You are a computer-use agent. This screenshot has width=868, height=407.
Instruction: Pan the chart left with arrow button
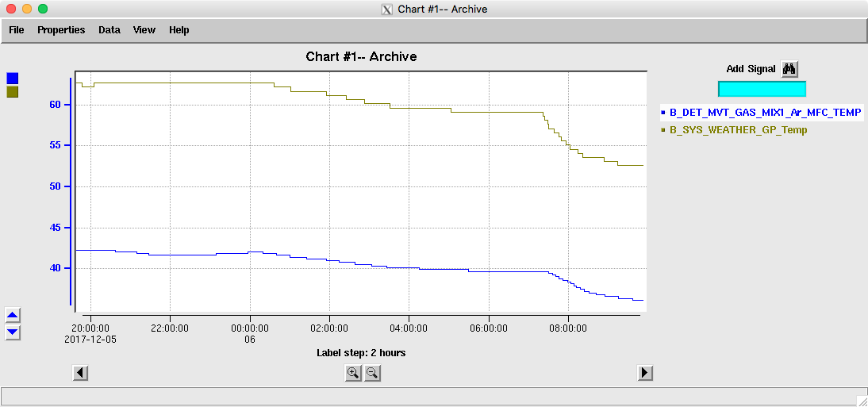pos(80,373)
